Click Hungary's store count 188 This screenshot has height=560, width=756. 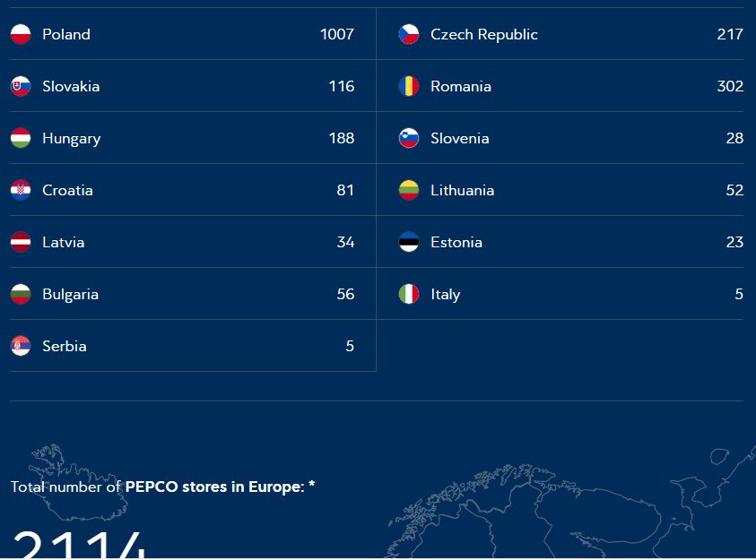point(342,138)
